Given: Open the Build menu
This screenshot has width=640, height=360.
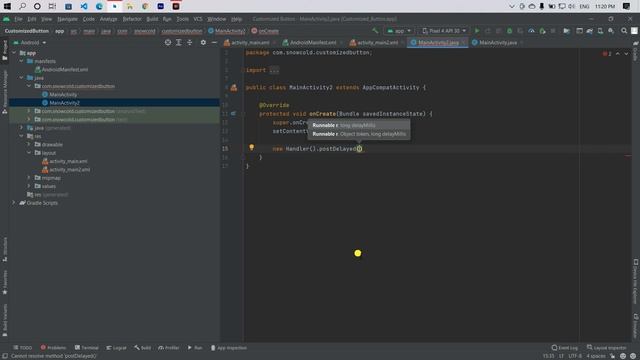Looking at the screenshot, I should (x=152, y=19).
